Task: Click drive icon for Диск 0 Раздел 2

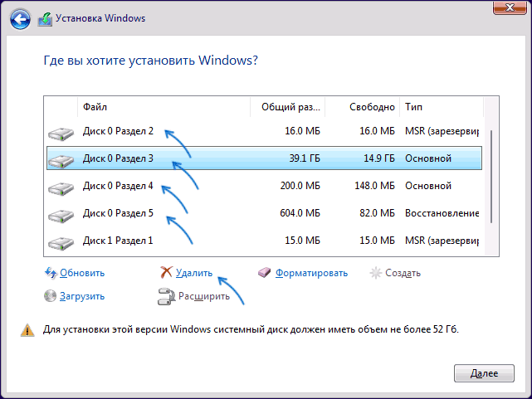Action: tap(61, 134)
